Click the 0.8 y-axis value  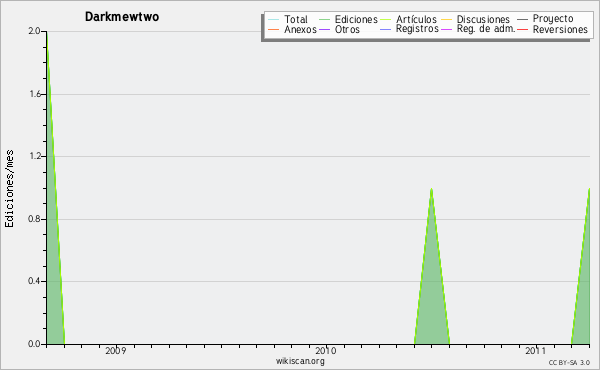click(34, 219)
